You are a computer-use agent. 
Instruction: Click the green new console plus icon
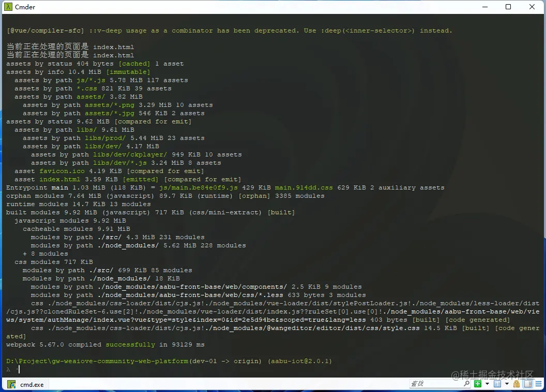click(x=478, y=384)
